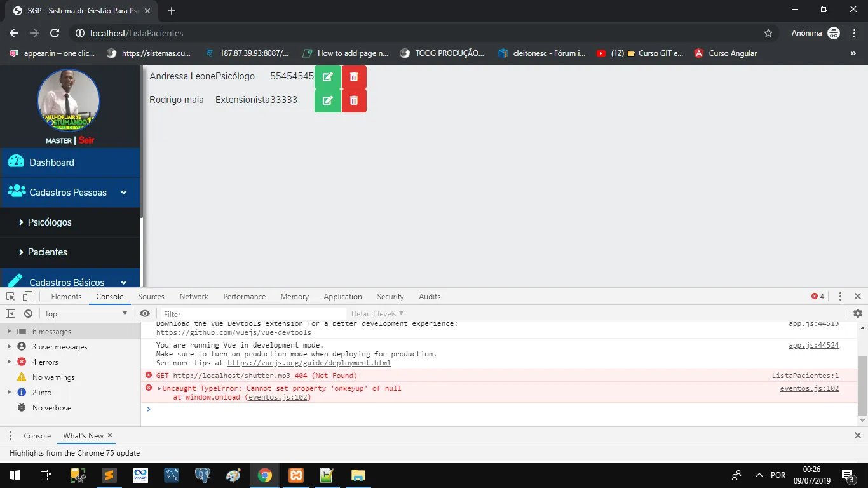Click the live expression eye icon
Viewport: 868px width, 488px height.
[145, 313]
